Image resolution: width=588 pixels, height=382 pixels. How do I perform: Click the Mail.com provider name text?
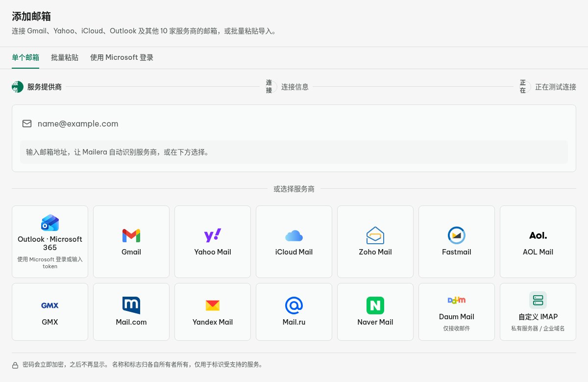(x=131, y=322)
